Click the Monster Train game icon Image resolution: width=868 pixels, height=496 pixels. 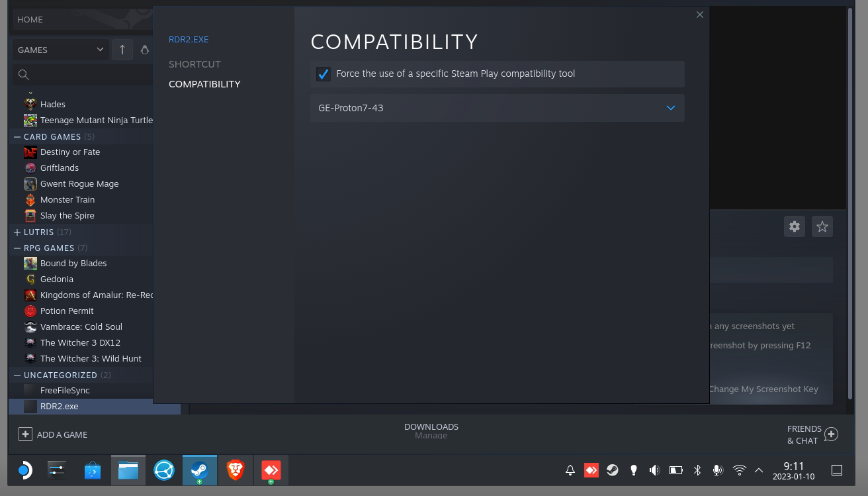coord(30,200)
